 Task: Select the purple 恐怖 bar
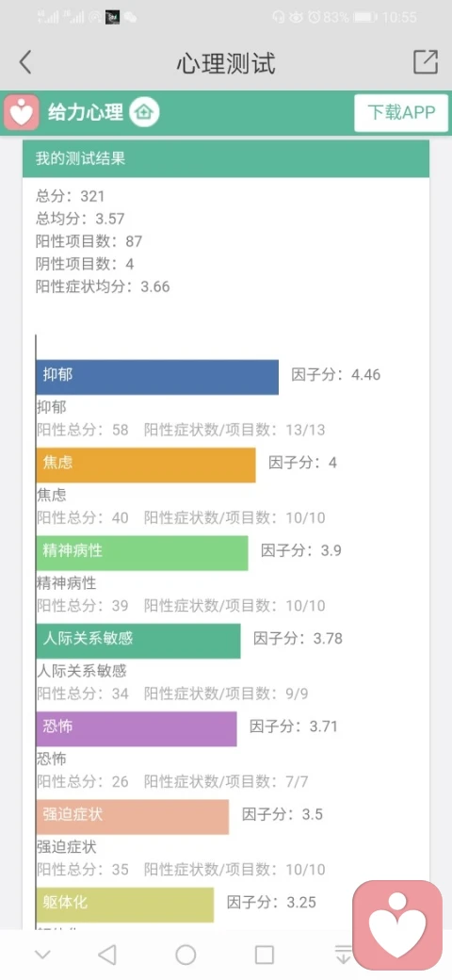click(x=137, y=728)
